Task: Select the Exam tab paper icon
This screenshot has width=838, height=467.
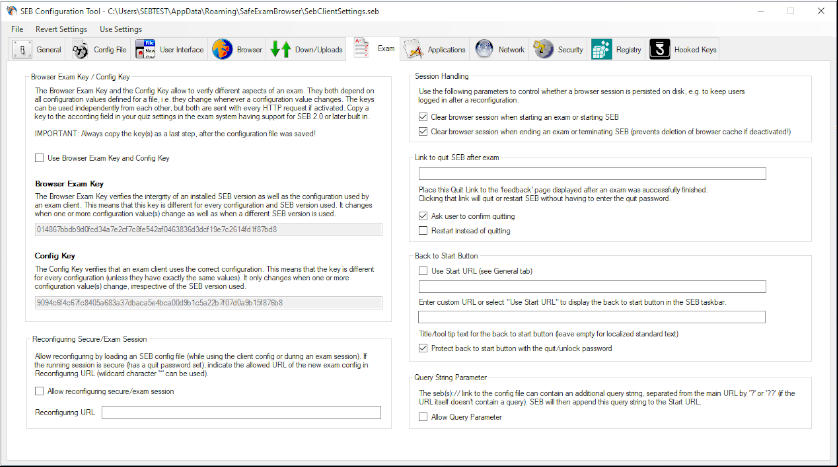Action: click(361, 48)
